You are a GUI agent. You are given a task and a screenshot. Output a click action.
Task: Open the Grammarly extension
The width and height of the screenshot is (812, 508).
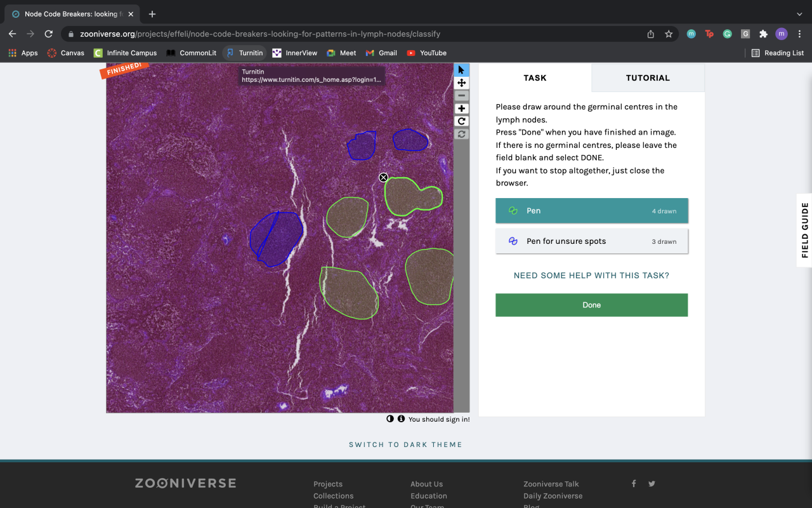[728, 34]
